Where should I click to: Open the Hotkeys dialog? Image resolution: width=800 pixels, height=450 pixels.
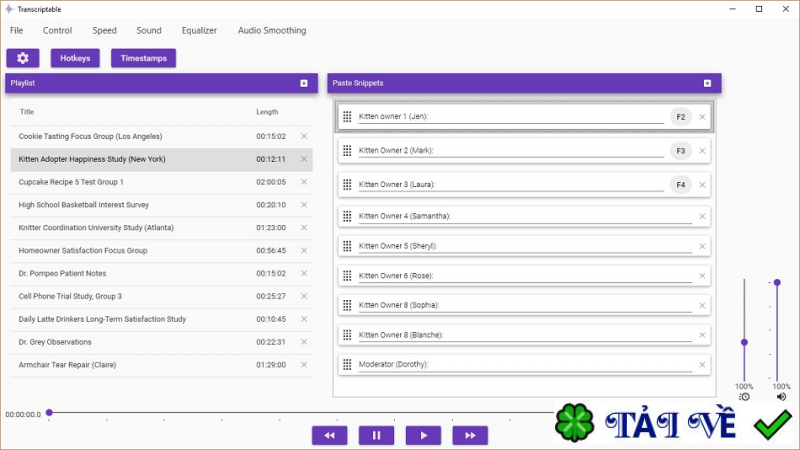[x=75, y=58]
